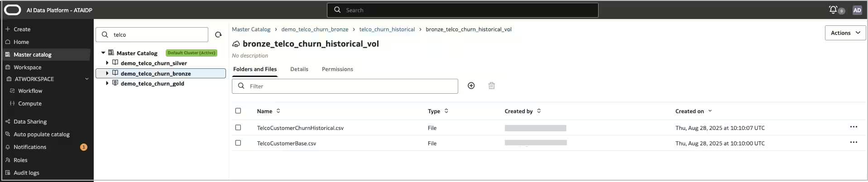The width and height of the screenshot is (868, 182).
Task: Click date Thu, Aug 28, 2025 at 10:10:07 UTC
Action: pos(720,128)
